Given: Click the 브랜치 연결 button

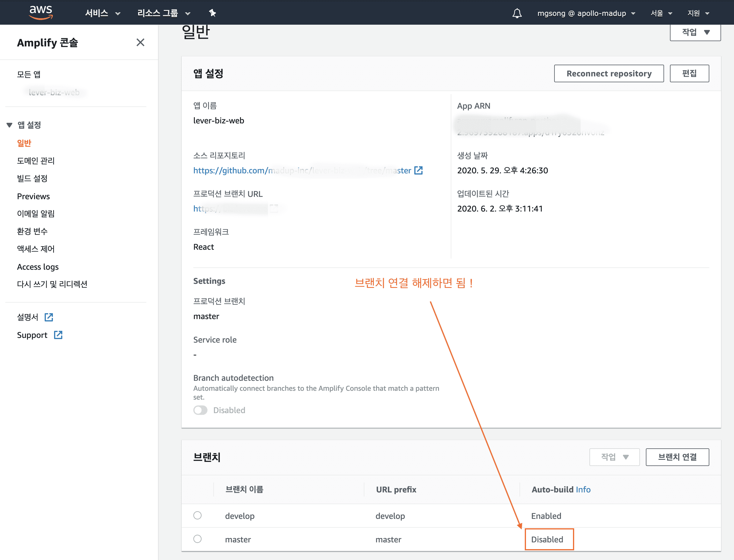Looking at the screenshot, I should [677, 457].
